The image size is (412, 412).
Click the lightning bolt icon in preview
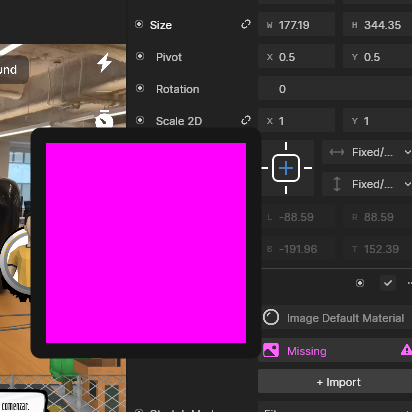coord(104,62)
